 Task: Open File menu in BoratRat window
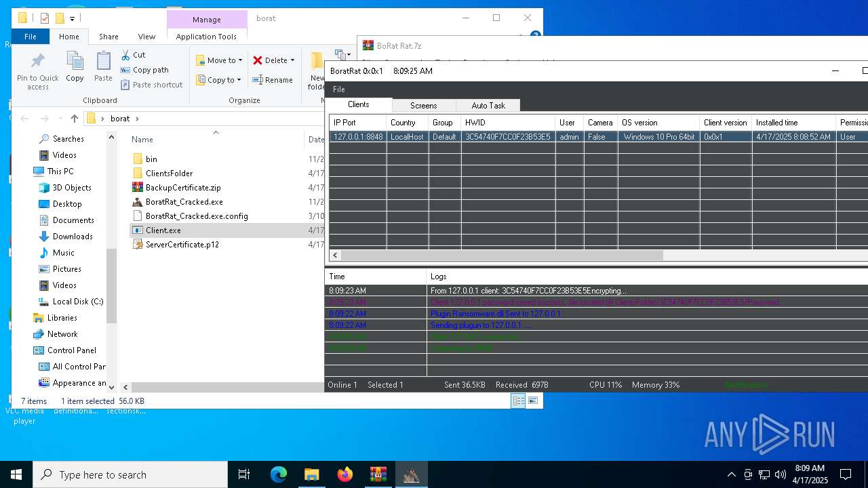click(x=339, y=89)
